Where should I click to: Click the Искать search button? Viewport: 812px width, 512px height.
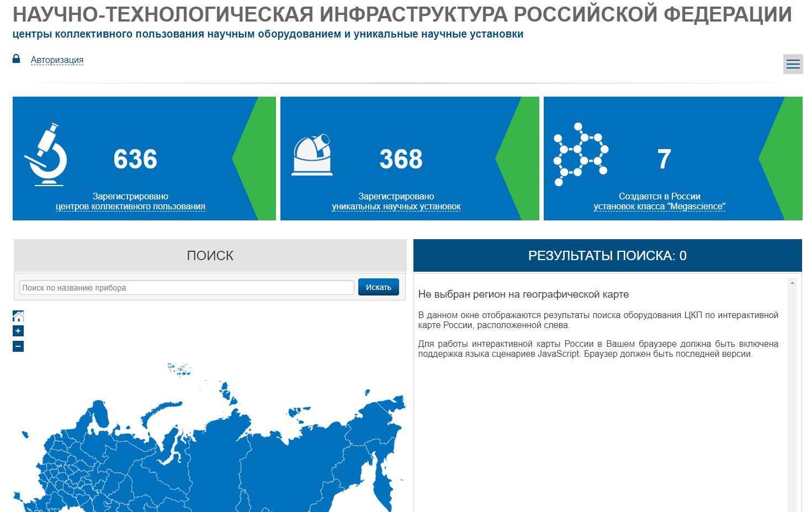pyautogui.click(x=379, y=287)
